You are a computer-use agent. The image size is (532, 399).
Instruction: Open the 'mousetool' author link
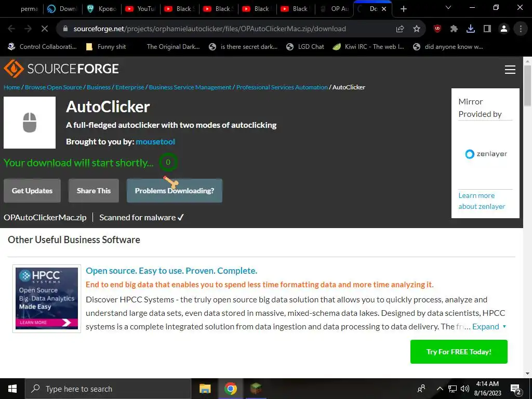[x=155, y=142]
